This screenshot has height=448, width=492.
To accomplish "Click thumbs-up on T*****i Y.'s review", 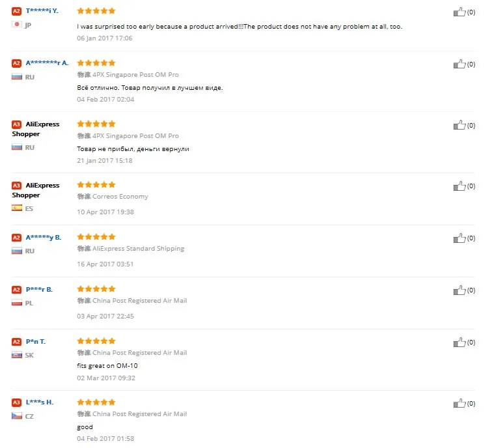I will point(459,12).
